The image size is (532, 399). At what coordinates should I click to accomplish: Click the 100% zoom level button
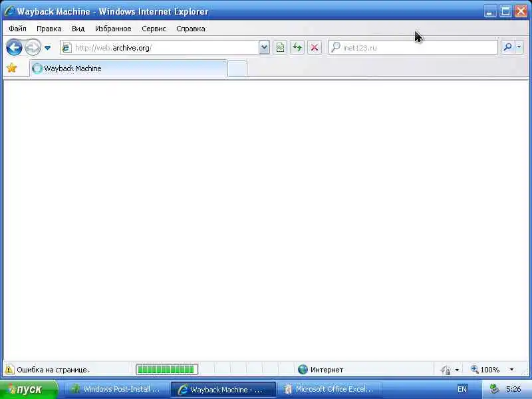click(x=485, y=370)
